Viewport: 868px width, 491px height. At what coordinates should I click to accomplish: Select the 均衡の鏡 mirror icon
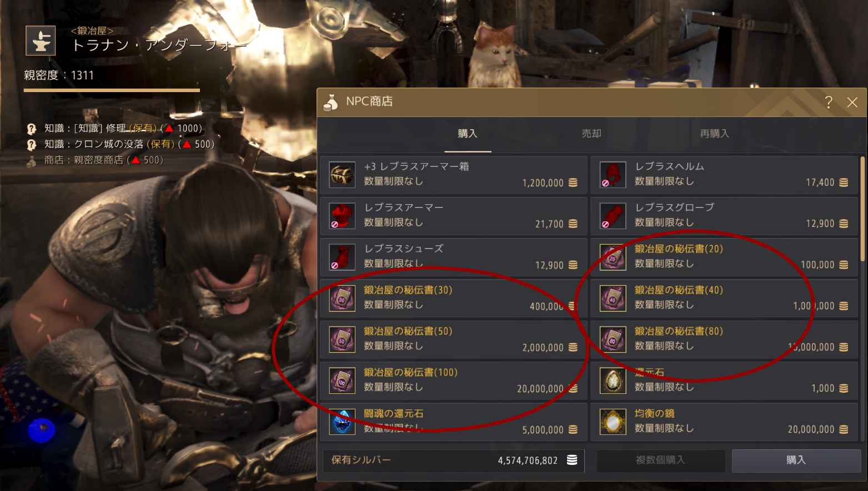tap(613, 422)
